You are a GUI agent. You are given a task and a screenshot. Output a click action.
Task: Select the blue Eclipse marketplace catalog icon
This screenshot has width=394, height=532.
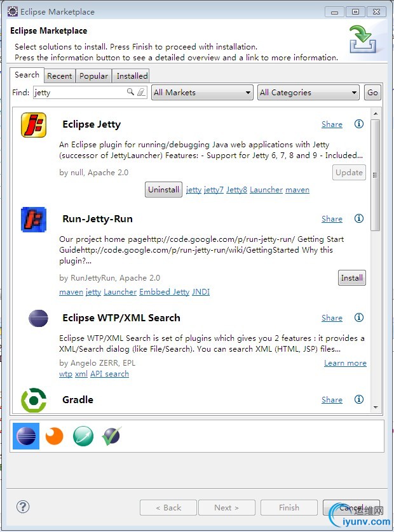click(x=26, y=436)
